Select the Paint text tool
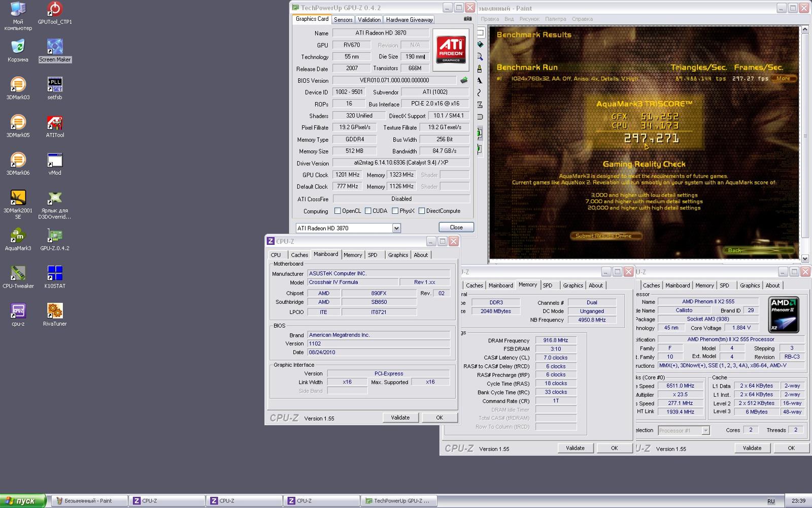The width and height of the screenshot is (812, 508). coord(480,81)
